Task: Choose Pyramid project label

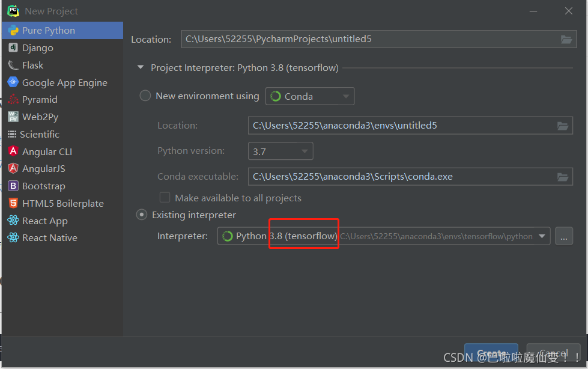Action: (x=40, y=100)
